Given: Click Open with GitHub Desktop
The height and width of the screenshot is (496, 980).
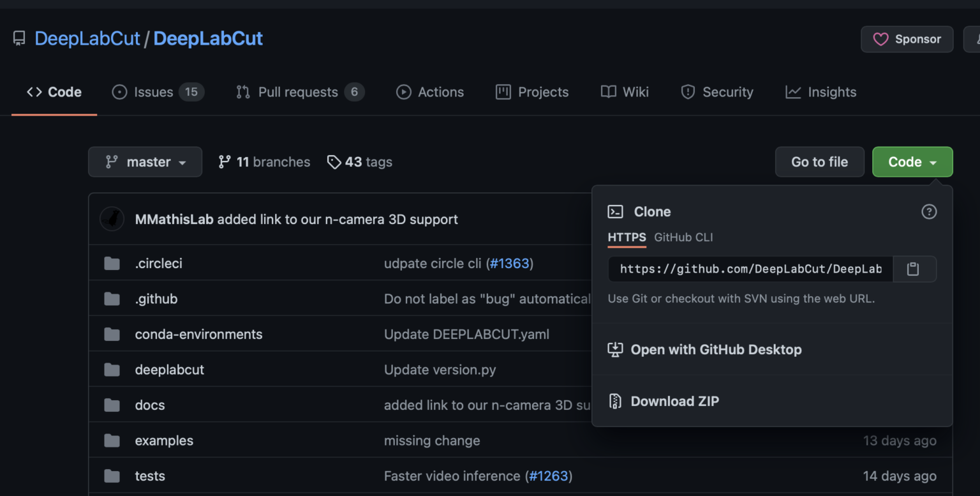Looking at the screenshot, I should click(x=716, y=349).
